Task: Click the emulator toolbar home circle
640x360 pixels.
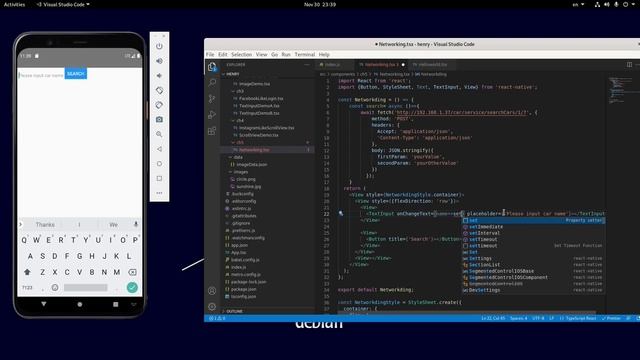Action: click(x=159, y=164)
